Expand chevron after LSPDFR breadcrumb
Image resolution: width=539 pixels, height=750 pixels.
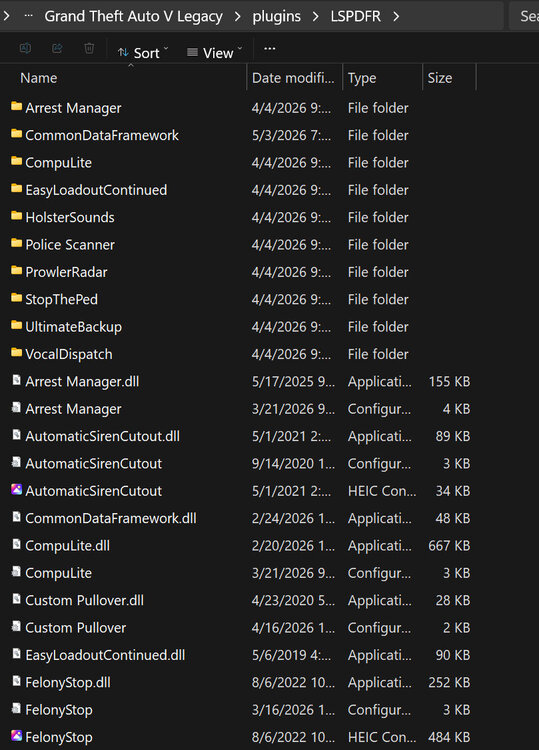click(396, 16)
